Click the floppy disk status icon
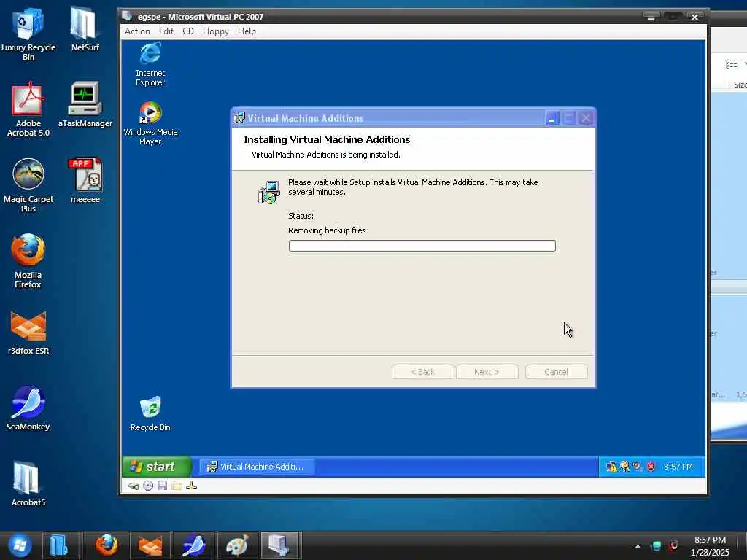 click(x=163, y=486)
